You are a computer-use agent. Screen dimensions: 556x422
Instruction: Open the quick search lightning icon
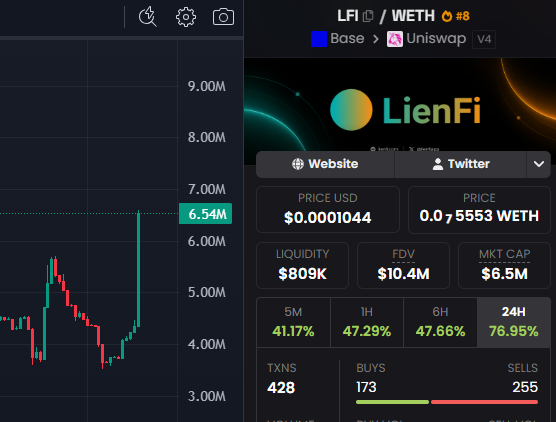[x=148, y=17]
